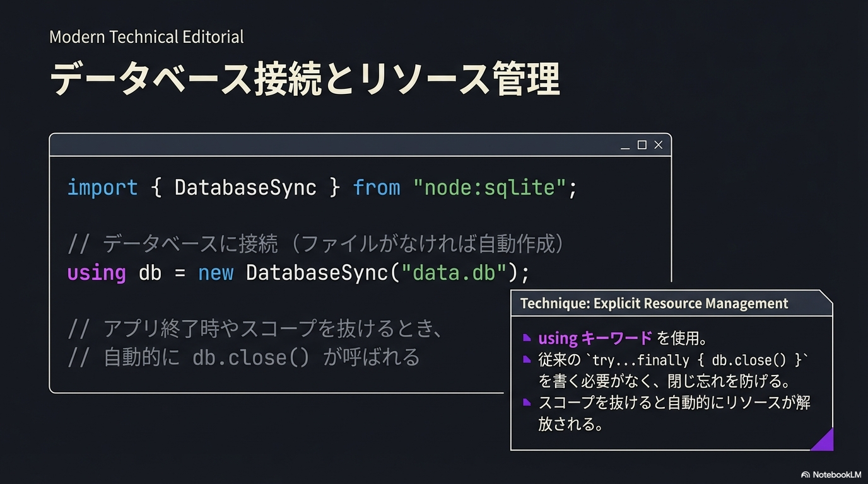
Task: Click the NotebookLM text label
Action: 836,475
